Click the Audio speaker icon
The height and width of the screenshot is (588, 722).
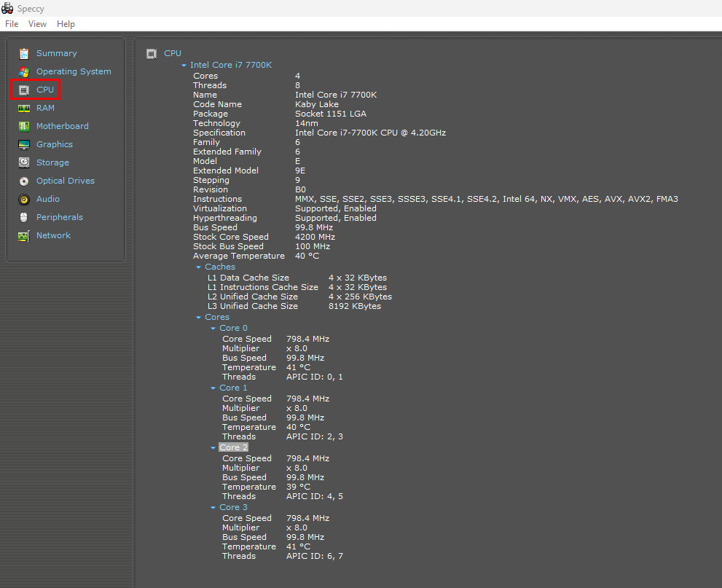pos(24,200)
